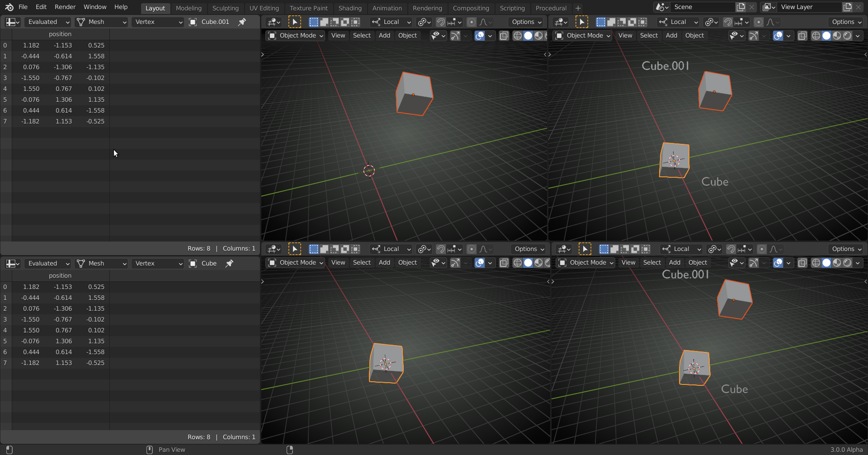Toggle the pin on the Cube.001 spreadsheet
This screenshot has height=455, width=868.
(x=242, y=22)
